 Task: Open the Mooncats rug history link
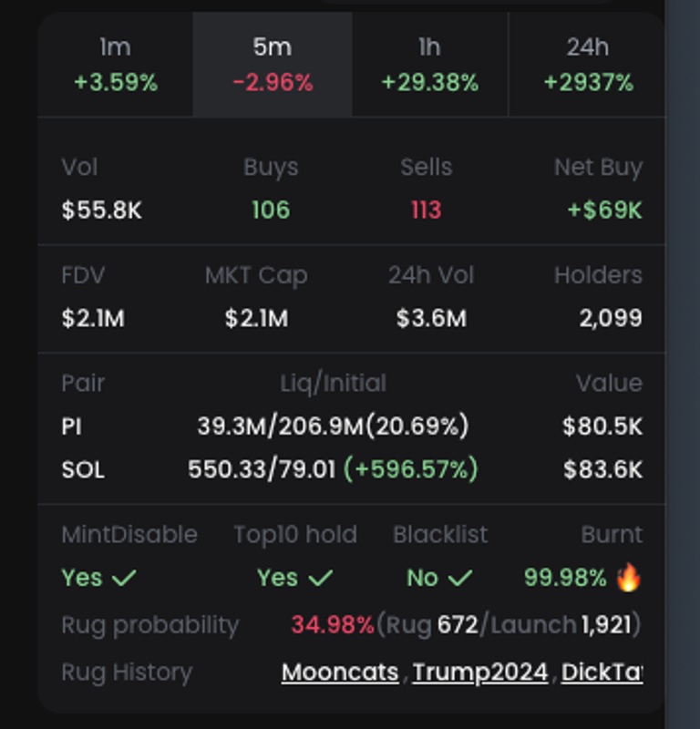coord(340,673)
